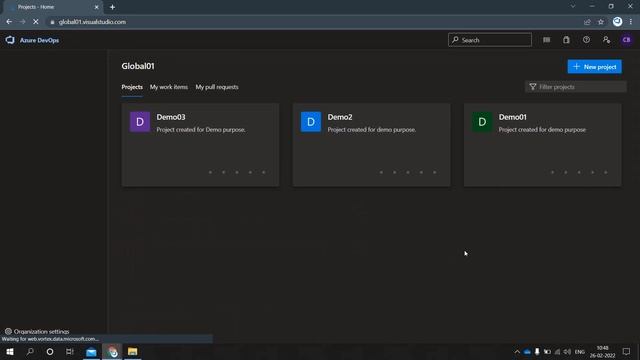
Task: Open Chrome three-dot menu
Action: tap(631, 22)
